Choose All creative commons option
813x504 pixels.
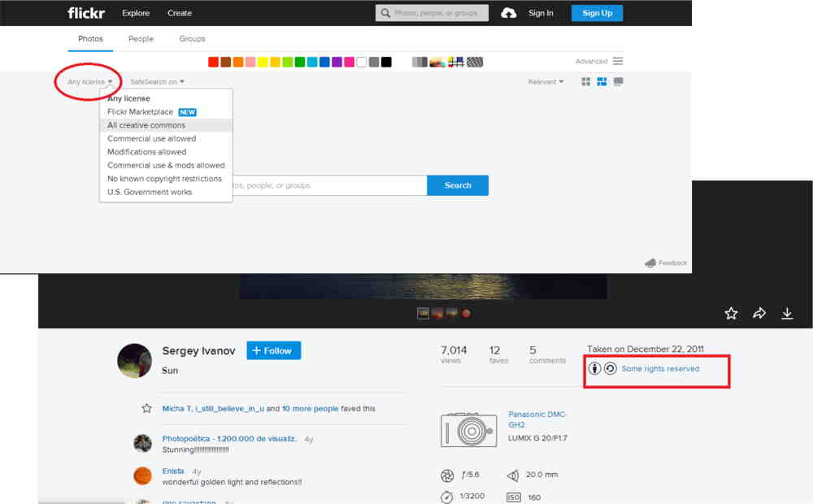166,125
